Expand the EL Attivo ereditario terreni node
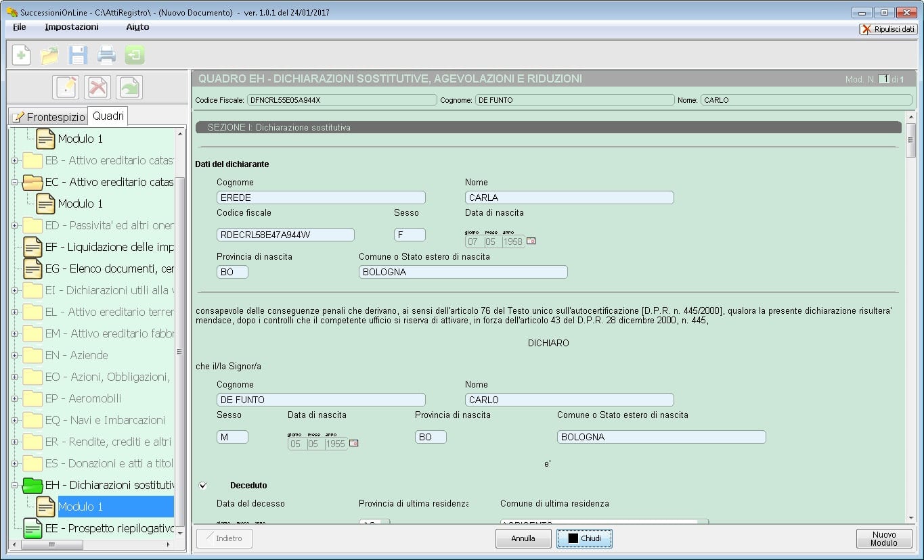 [15, 312]
